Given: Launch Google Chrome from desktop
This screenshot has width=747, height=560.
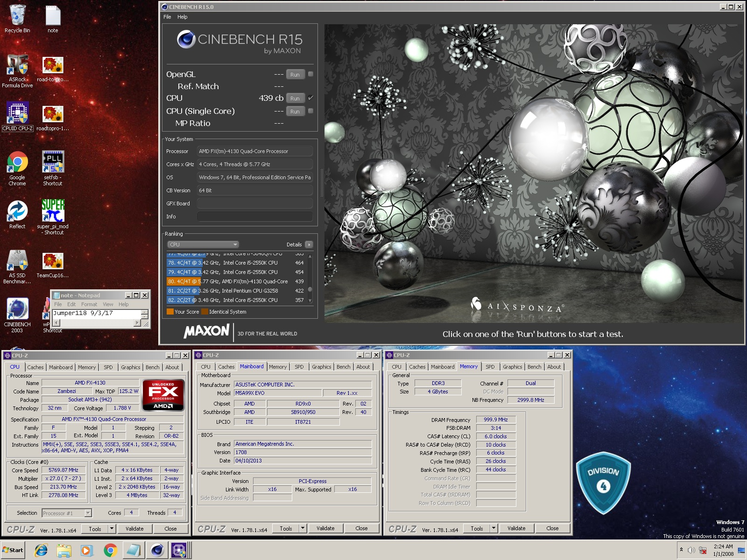Looking at the screenshot, I should 17,168.
